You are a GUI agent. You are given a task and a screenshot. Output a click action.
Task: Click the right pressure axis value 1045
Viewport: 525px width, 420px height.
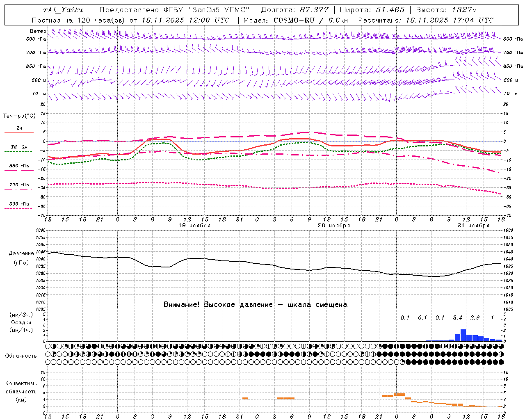click(508, 252)
